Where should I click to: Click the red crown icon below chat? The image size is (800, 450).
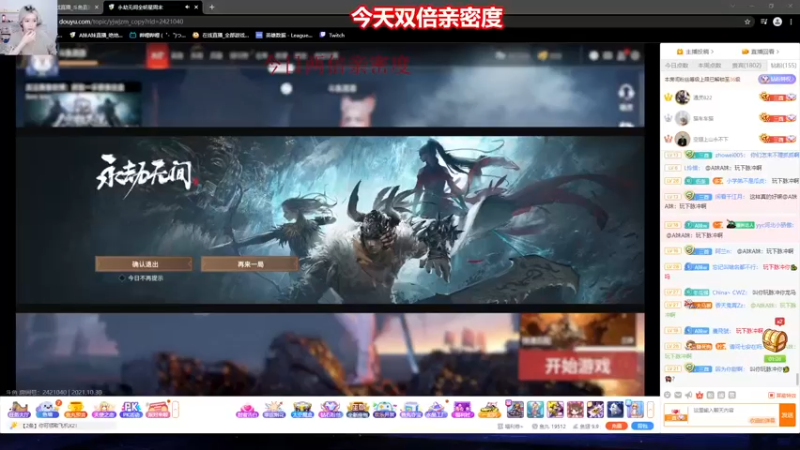699,395
